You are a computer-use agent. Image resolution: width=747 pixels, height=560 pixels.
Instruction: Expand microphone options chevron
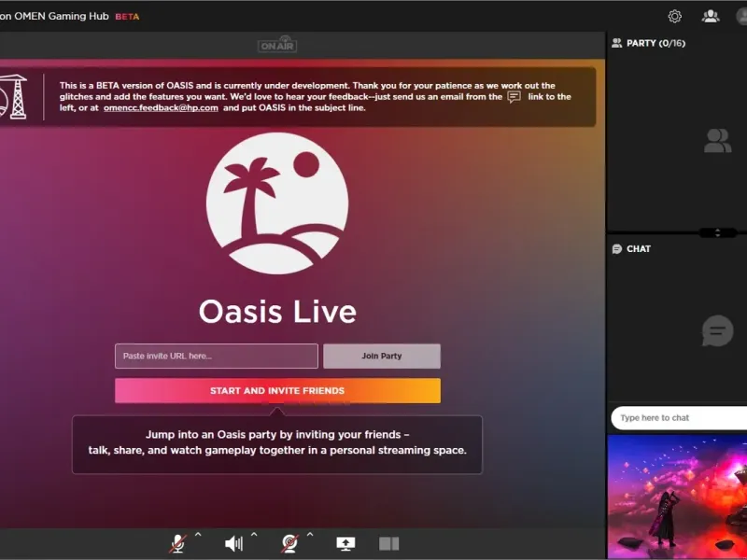coord(198,535)
